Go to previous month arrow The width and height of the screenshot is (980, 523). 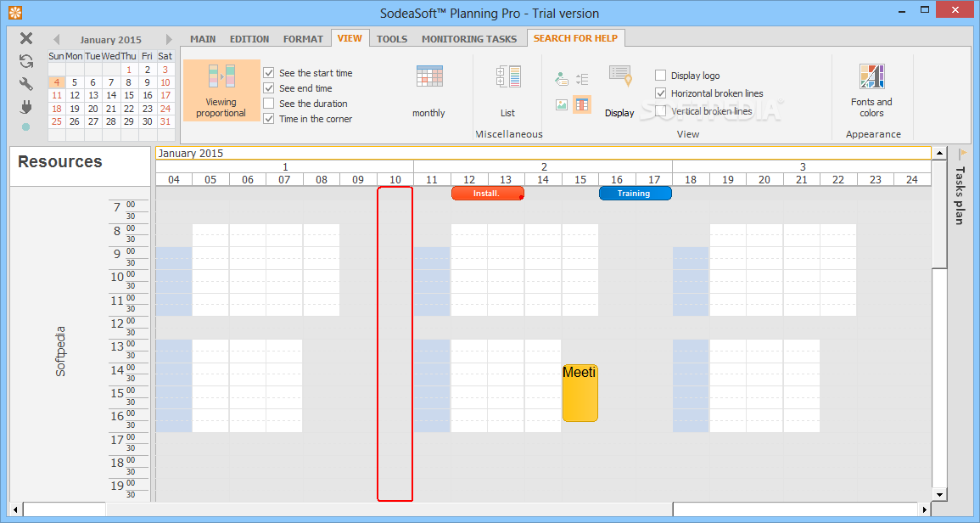[56, 39]
